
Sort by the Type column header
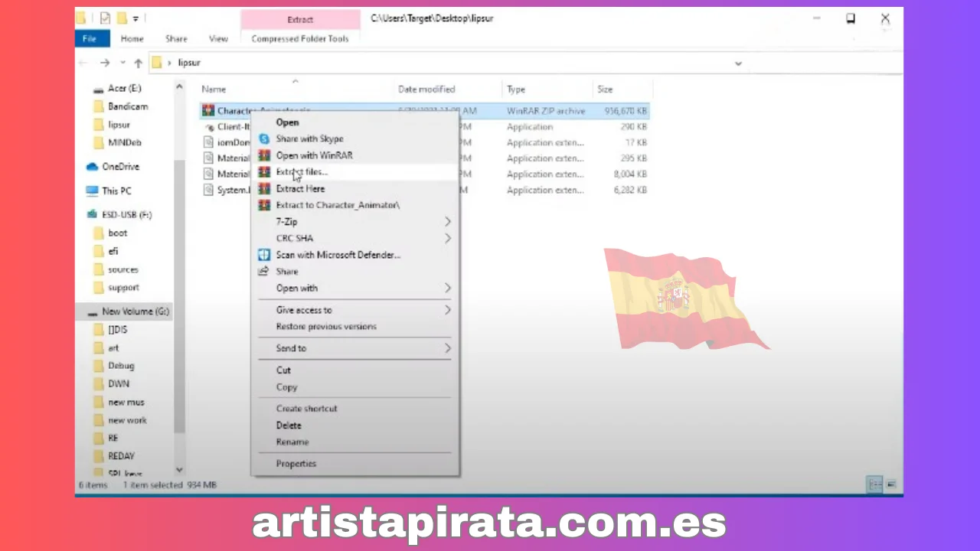[516, 90]
